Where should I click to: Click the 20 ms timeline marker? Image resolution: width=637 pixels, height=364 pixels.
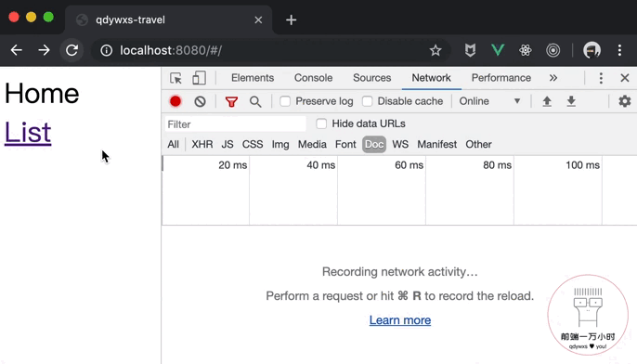point(233,165)
